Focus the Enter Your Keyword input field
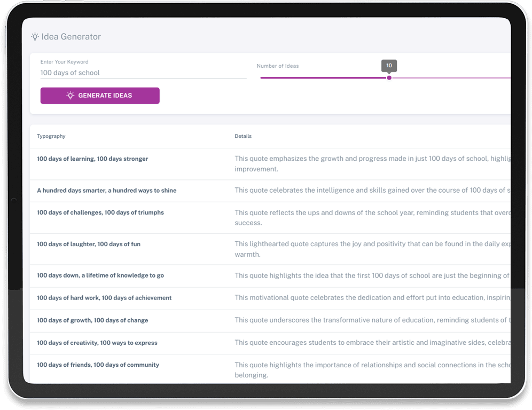532x410 pixels. coord(143,73)
